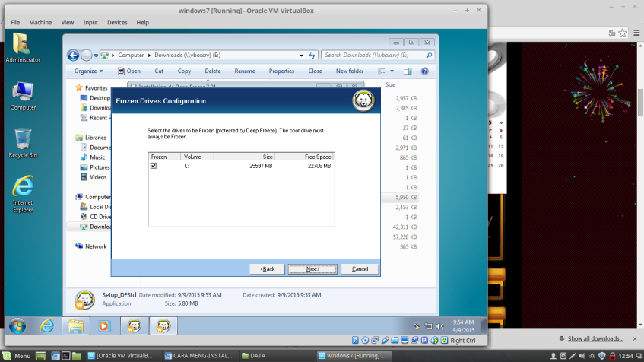Open the Input menu in VirtualBox

click(x=90, y=22)
